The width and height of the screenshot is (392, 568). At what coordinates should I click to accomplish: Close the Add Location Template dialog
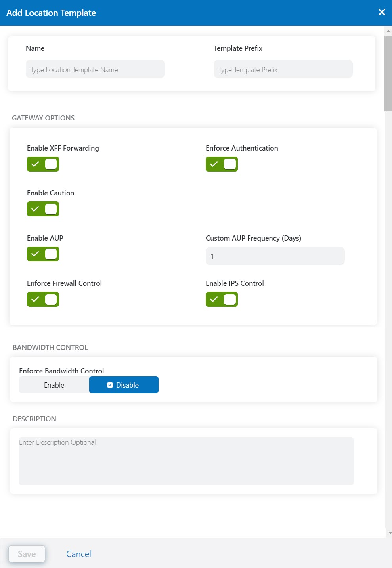click(382, 12)
